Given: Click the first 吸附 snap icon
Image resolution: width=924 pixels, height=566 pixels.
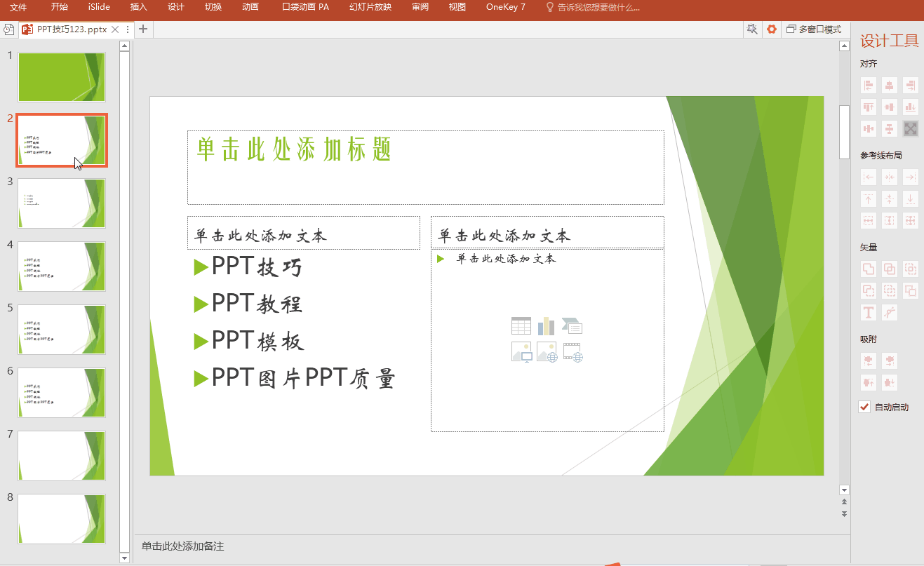Looking at the screenshot, I should (x=868, y=360).
